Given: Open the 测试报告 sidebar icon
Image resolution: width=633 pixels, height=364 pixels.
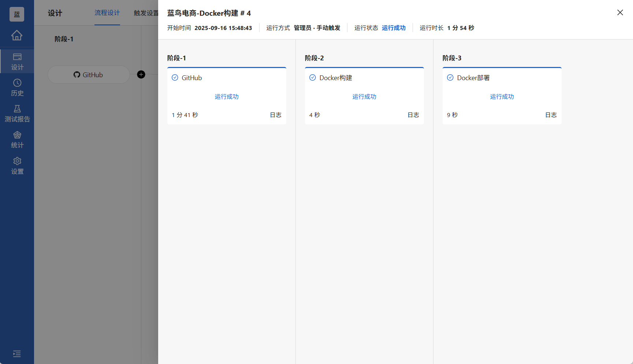Looking at the screenshot, I should click(x=17, y=113).
